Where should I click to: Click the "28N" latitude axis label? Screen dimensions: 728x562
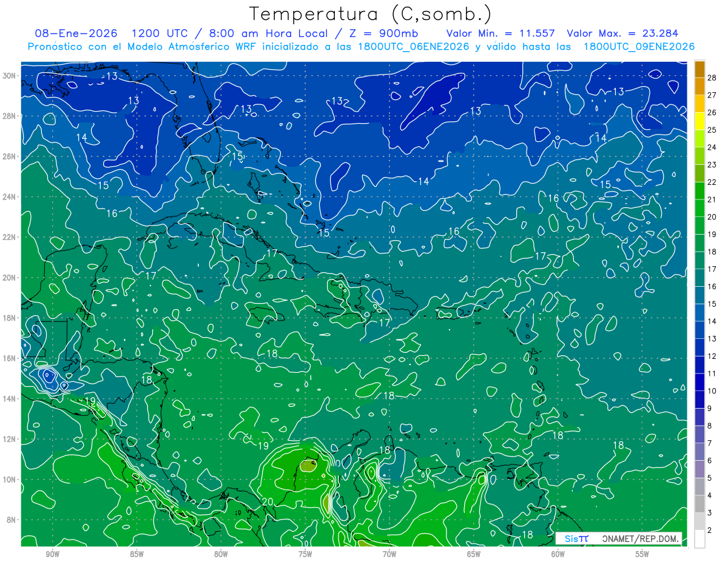[x=9, y=116]
